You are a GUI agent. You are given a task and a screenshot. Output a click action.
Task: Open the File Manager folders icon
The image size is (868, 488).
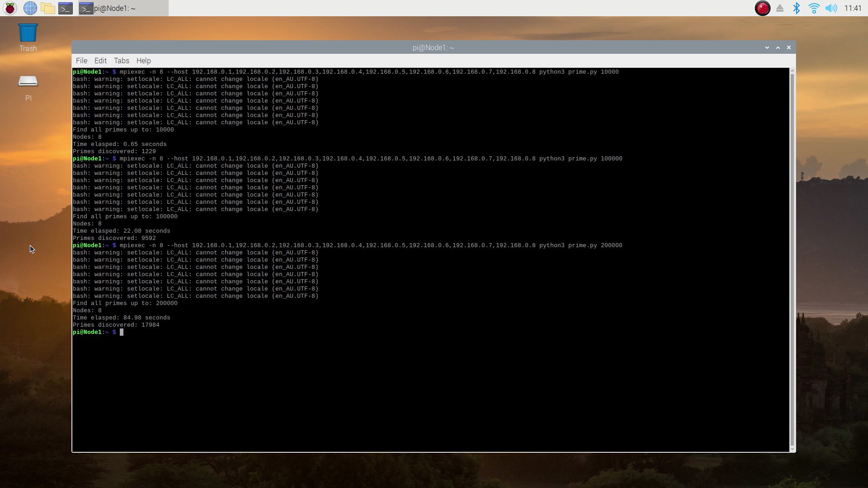(x=47, y=8)
